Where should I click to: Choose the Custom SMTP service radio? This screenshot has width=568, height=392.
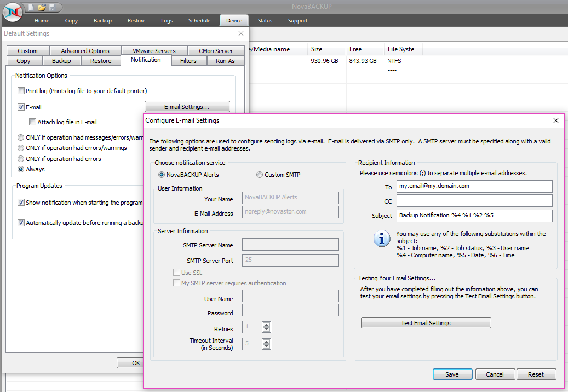(260, 175)
